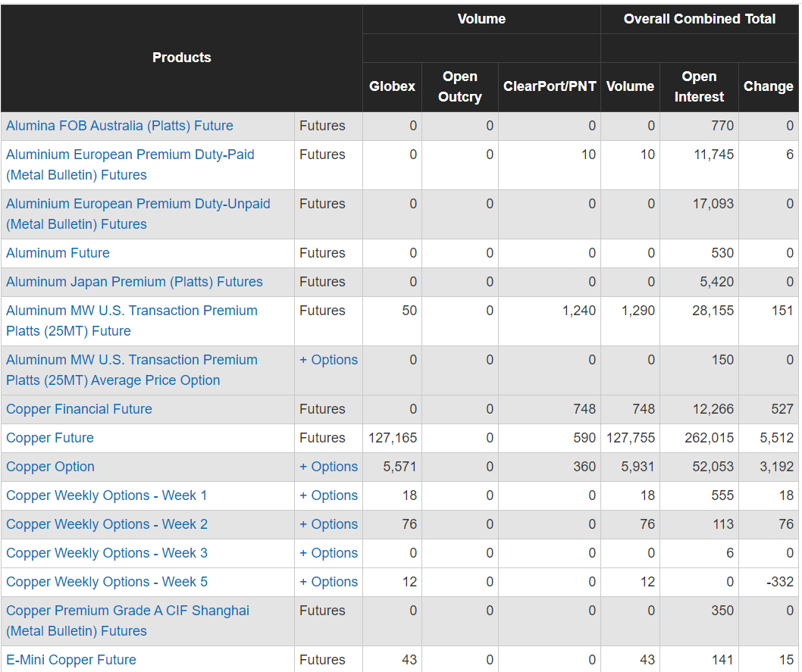Screen dimensions: 802x672
Task: Open Aluminum Japan Premium (Platts) Futures
Action: [134, 282]
